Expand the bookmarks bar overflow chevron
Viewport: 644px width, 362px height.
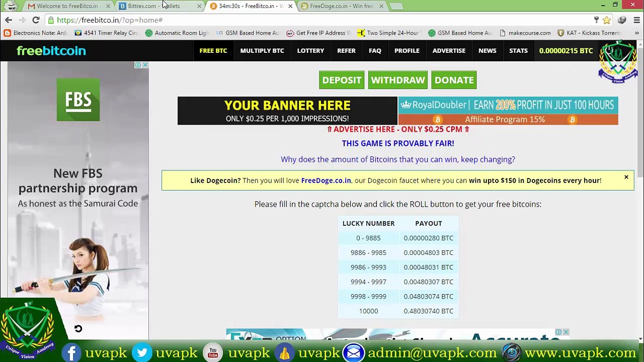[636, 33]
